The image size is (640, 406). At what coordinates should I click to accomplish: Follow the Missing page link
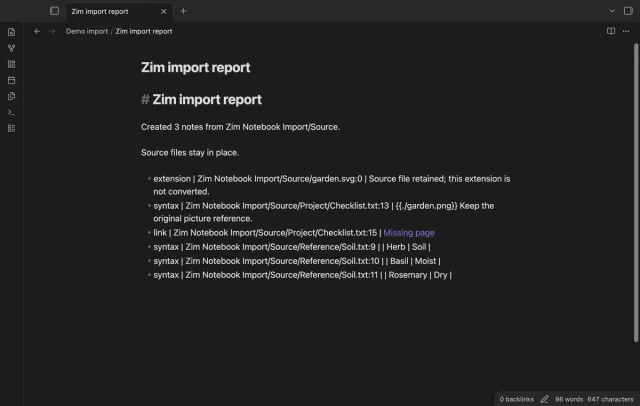tap(409, 233)
